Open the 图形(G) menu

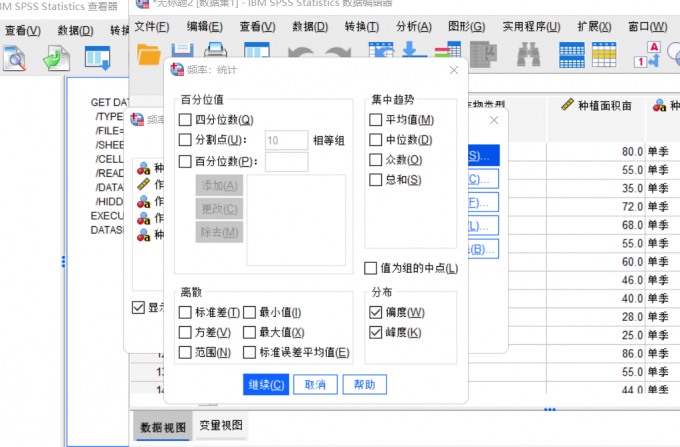tap(467, 27)
